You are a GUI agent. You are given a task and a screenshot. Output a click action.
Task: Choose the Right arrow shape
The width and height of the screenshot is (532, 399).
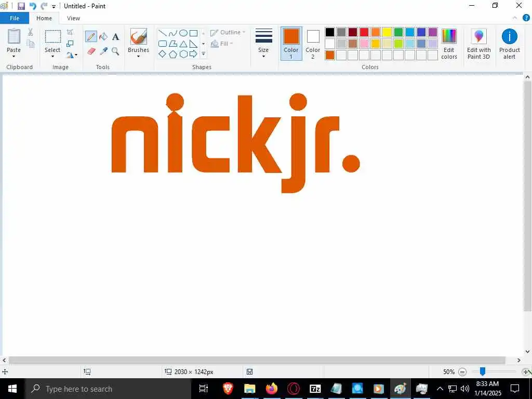pos(193,54)
